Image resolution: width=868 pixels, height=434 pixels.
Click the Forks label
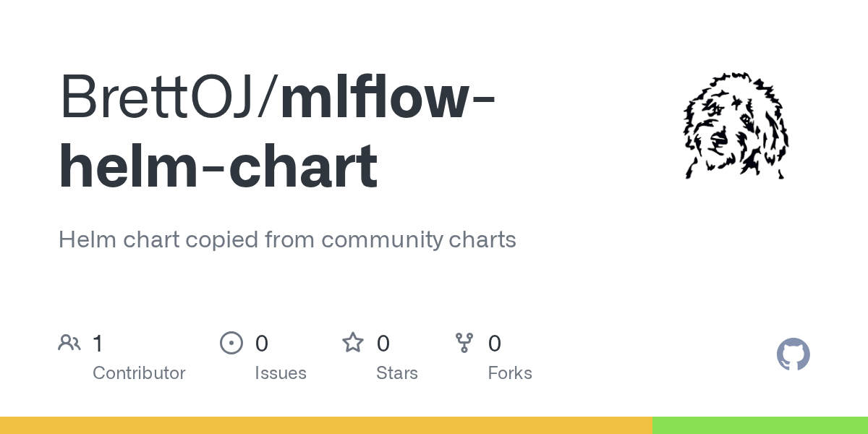click(x=509, y=373)
